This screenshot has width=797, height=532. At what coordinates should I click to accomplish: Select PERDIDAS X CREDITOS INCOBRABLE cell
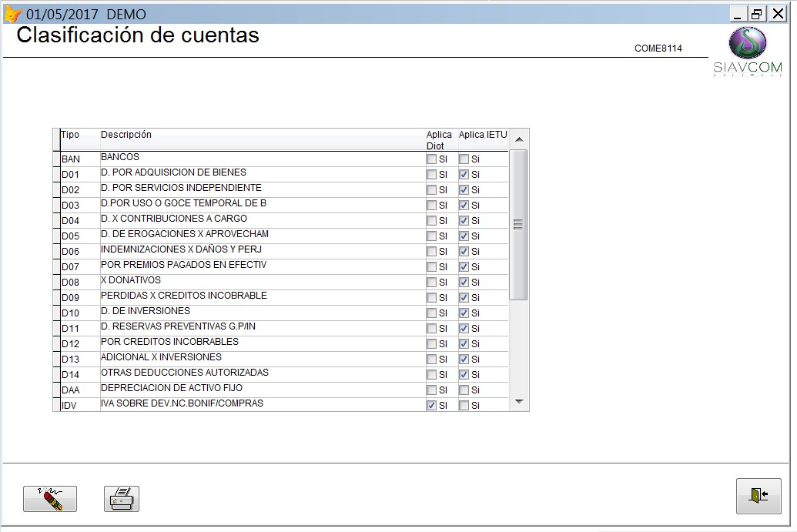coord(263,296)
